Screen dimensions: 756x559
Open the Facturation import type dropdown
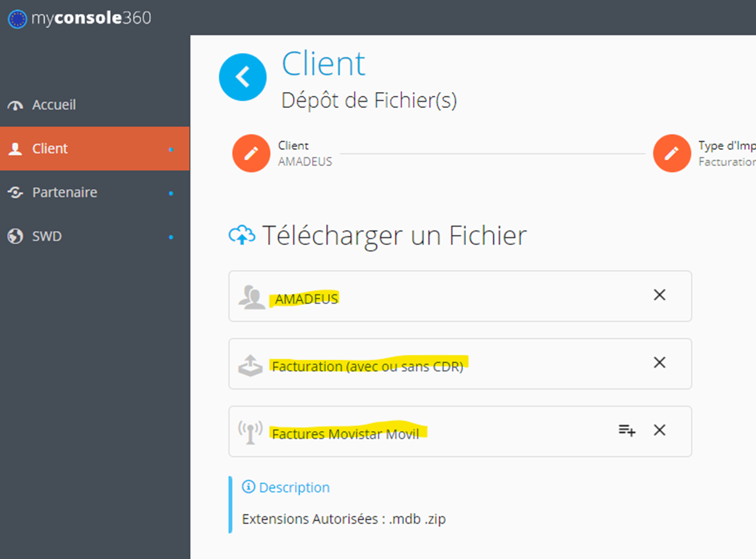coord(460,364)
